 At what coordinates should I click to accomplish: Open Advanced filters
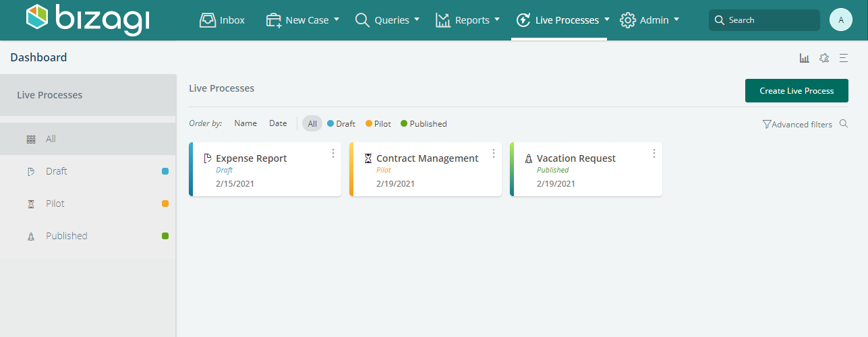coord(797,124)
